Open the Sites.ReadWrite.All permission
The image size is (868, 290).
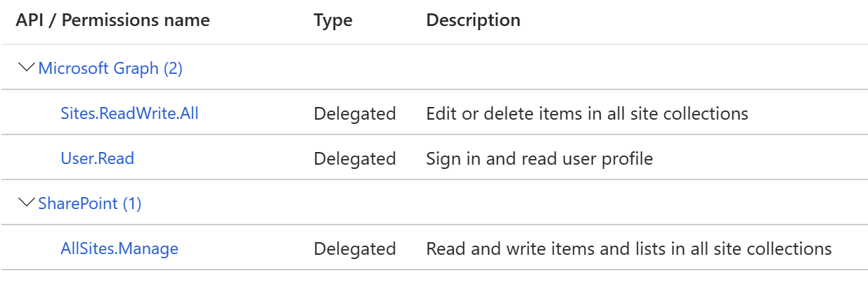pos(129,113)
